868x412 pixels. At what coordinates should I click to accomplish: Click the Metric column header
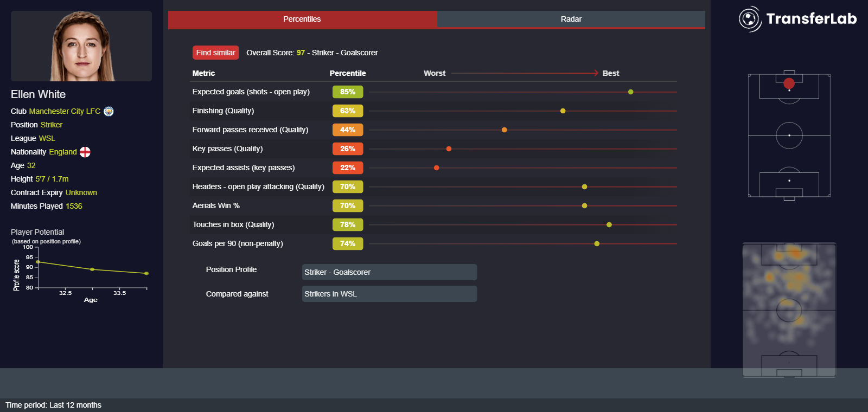tap(203, 73)
